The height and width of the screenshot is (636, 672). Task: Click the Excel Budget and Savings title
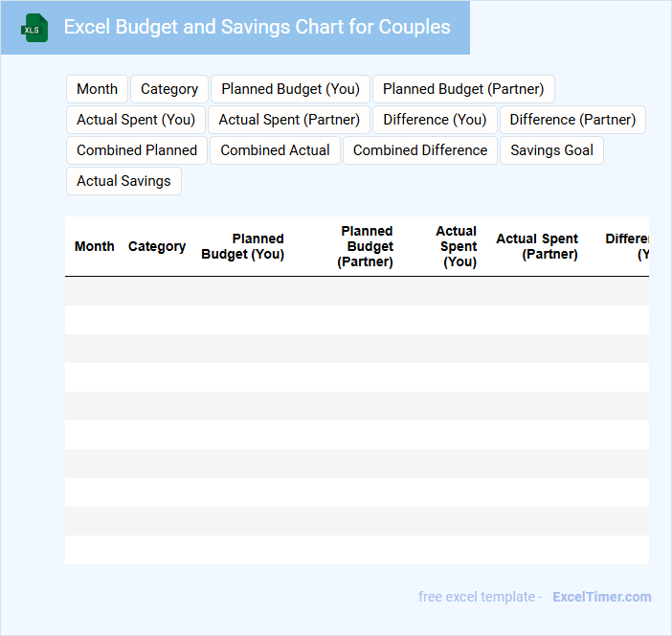[x=257, y=27]
